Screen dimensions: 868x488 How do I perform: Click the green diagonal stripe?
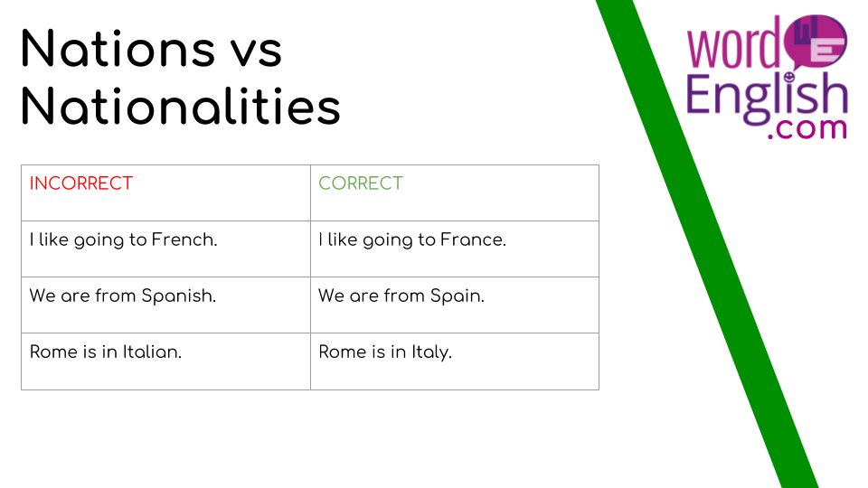[x=706, y=243]
